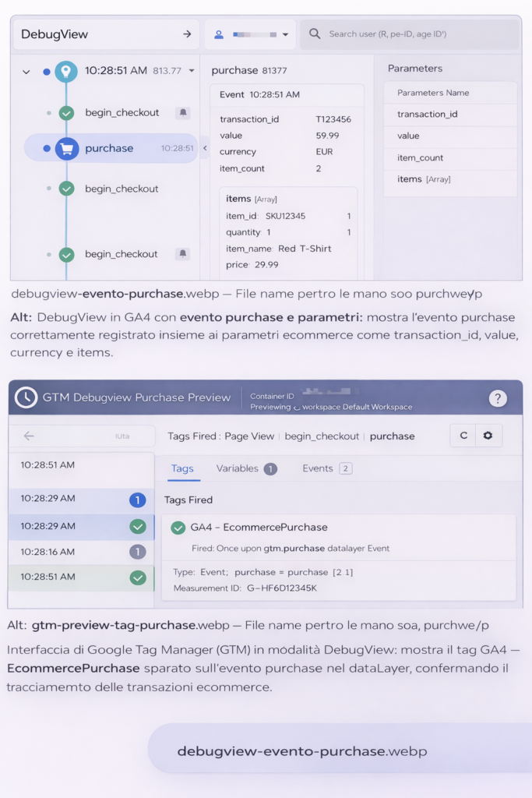Click Measurement ID G-HF6D12345K
Screen dimensions: 532x798
282,588
